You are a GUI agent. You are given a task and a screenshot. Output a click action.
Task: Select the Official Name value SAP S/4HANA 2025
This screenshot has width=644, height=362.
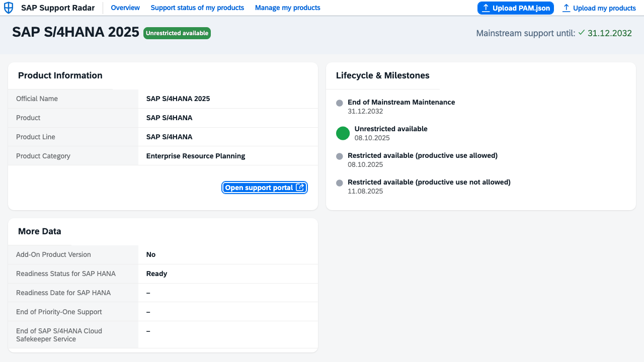pyautogui.click(x=178, y=99)
